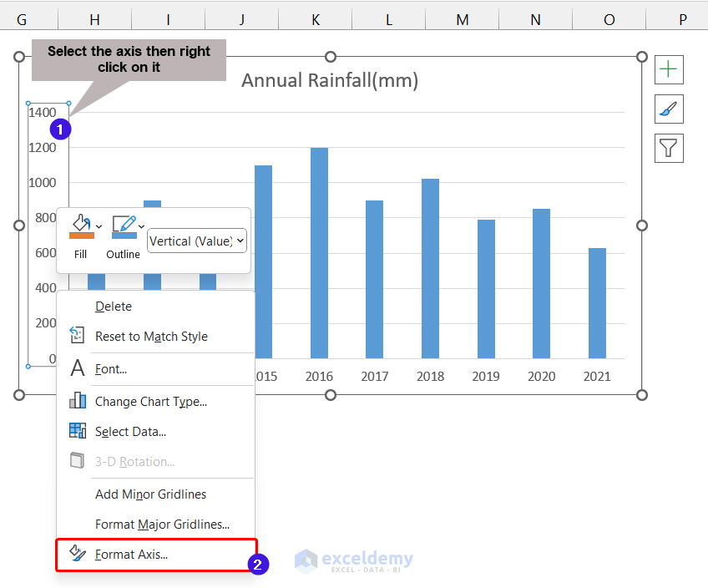Click the 2020 rainfall bar
708x588 pixels.
pos(541,284)
